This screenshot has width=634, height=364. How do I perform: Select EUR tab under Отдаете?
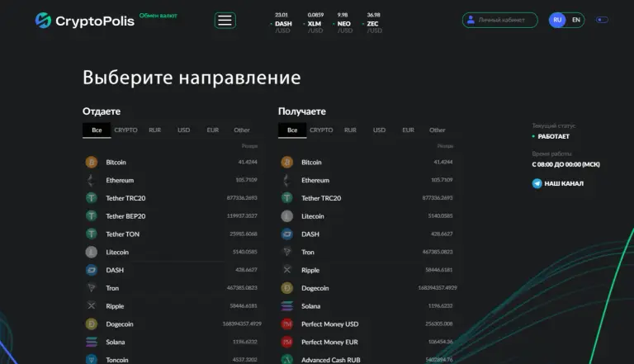click(x=213, y=130)
